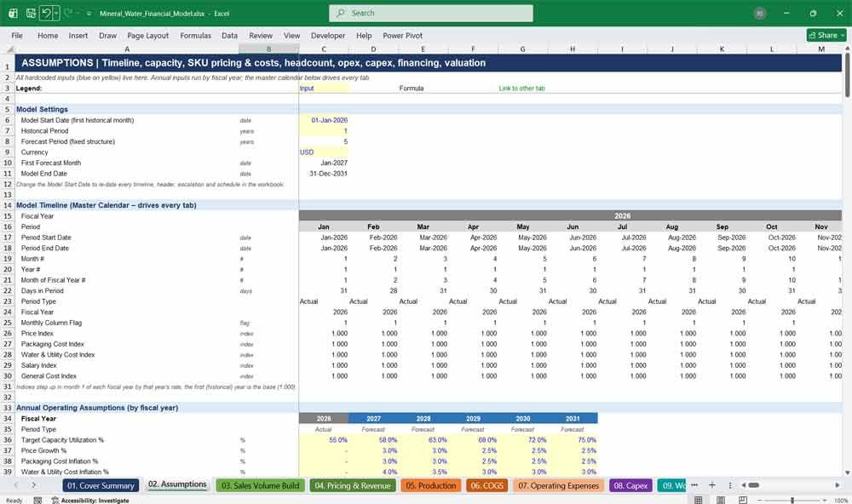852x504 pixels.
Task: Open the Developer ribbon tab
Action: (x=328, y=35)
